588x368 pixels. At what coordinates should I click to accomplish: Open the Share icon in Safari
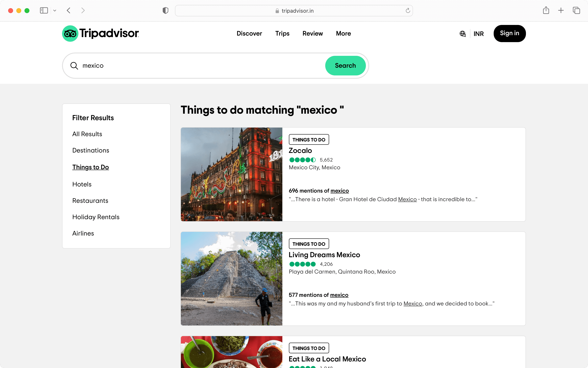click(546, 10)
